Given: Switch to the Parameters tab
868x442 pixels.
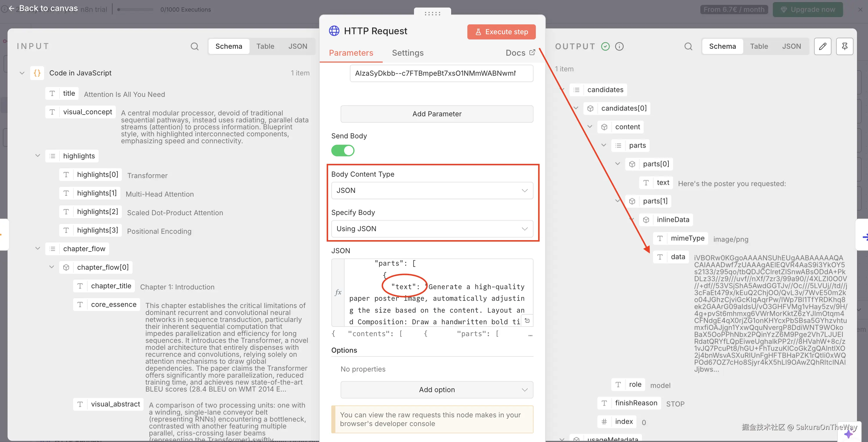Looking at the screenshot, I should coord(351,53).
